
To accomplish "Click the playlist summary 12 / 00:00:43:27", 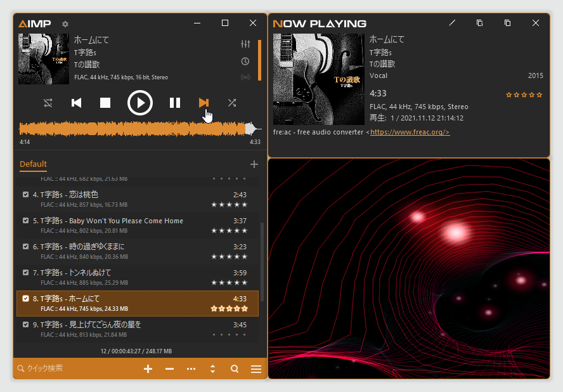I will 136,351.
